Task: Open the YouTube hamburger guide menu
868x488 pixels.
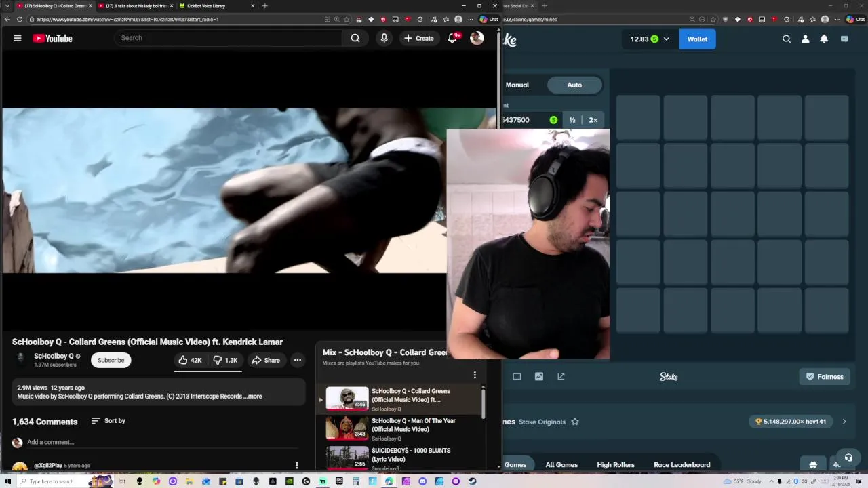Action: click(x=17, y=39)
